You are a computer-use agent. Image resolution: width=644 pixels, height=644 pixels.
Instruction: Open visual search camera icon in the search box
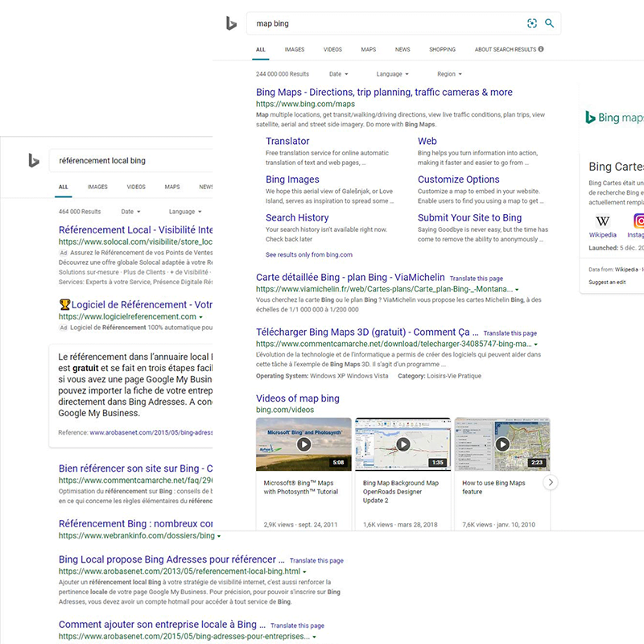[532, 23]
